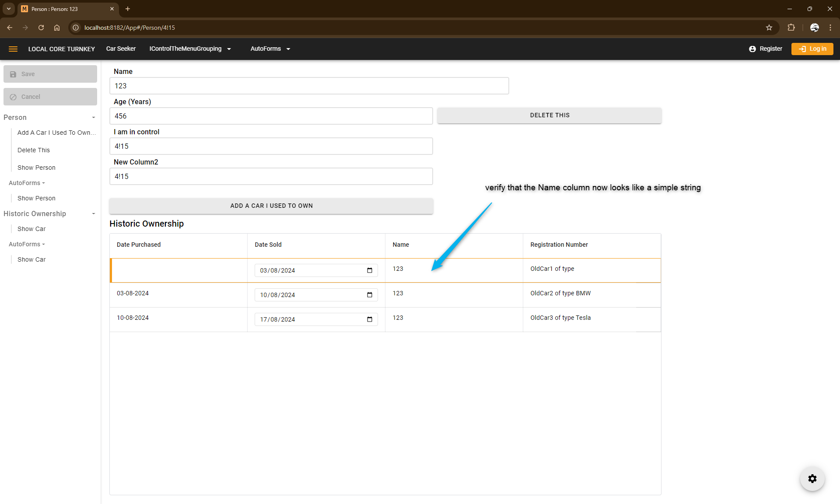Click the Register link

pyautogui.click(x=765, y=49)
